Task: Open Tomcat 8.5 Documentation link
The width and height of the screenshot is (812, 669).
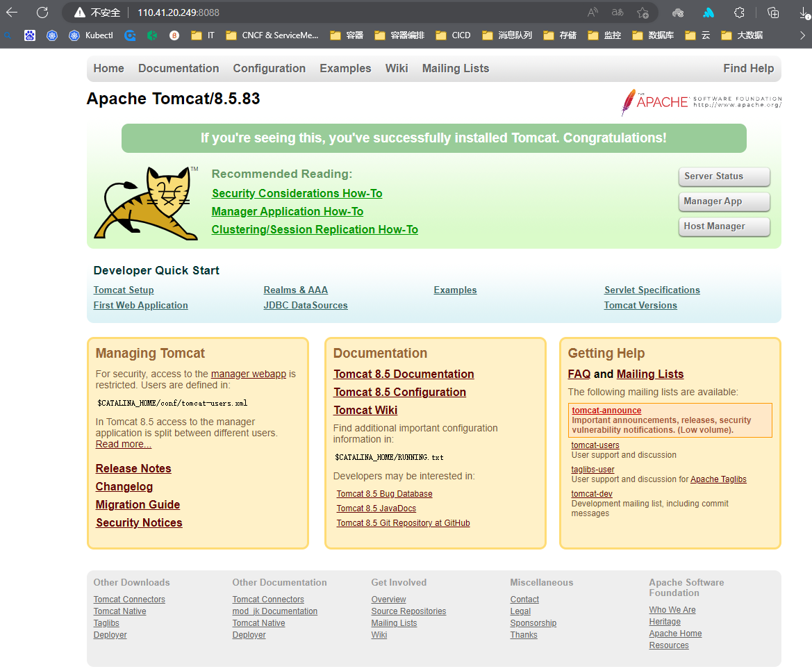Action: (x=404, y=374)
